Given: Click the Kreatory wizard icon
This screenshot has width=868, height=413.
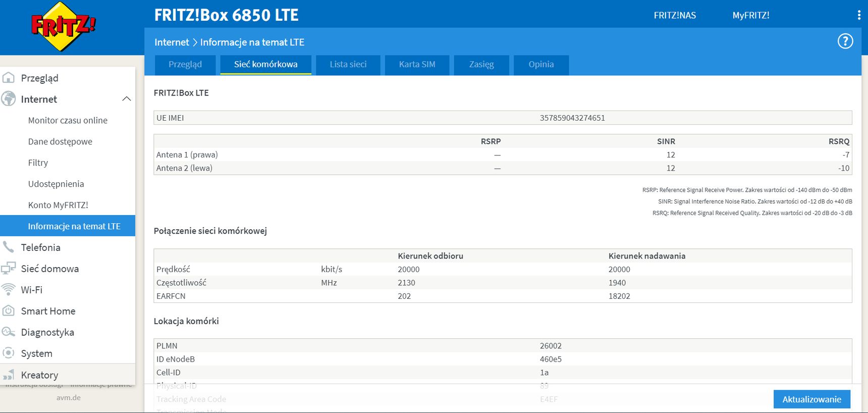Looking at the screenshot, I should point(9,375).
